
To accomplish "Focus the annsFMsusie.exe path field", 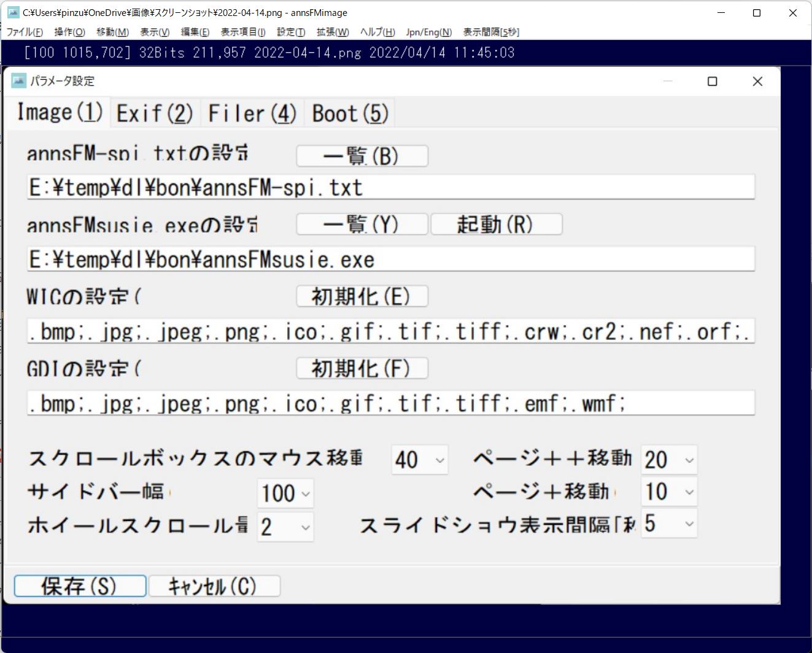I will click(391, 259).
